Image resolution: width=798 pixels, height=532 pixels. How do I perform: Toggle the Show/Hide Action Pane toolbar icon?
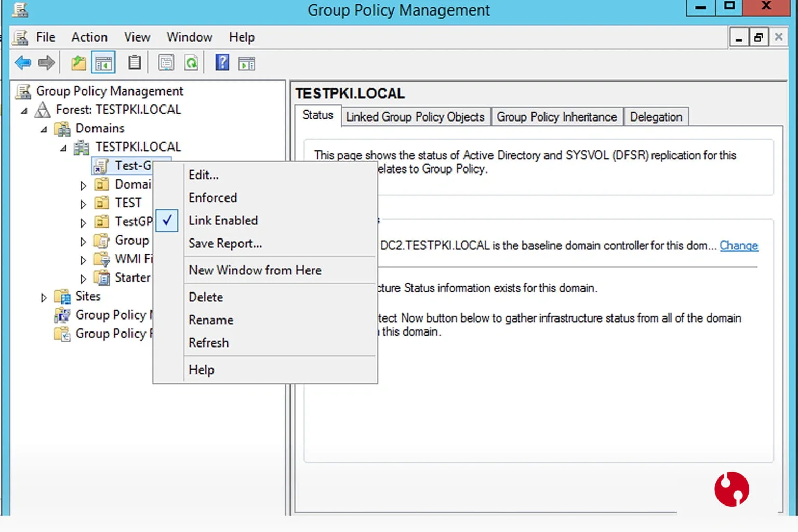[x=247, y=63]
